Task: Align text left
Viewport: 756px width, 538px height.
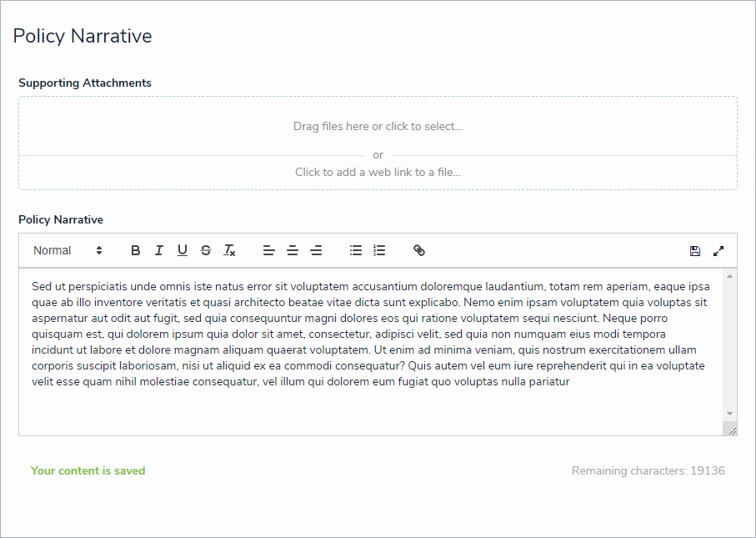Action: [x=268, y=250]
